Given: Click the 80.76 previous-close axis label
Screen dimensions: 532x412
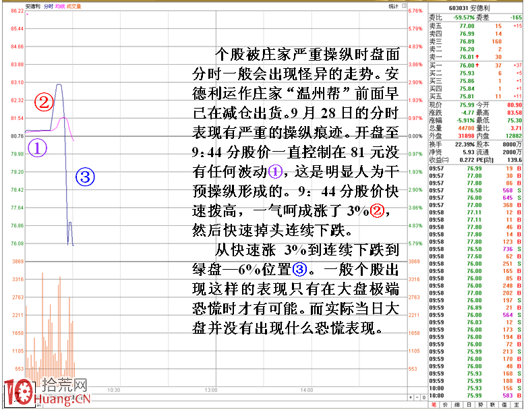Looking at the screenshot, I should coord(18,136).
